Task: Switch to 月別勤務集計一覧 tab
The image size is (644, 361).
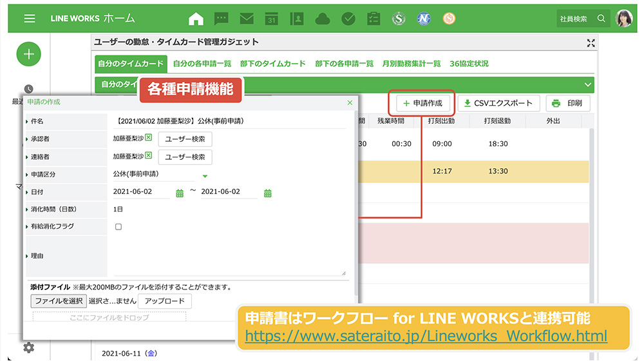Action: pyautogui.click(x=411, y=64)
